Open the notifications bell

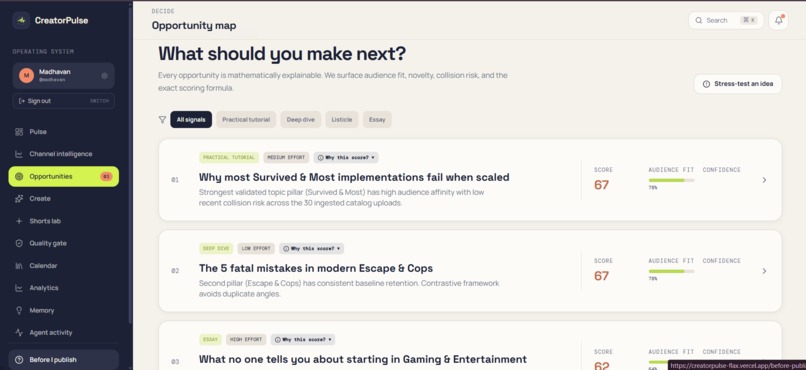tap(778, 21)
